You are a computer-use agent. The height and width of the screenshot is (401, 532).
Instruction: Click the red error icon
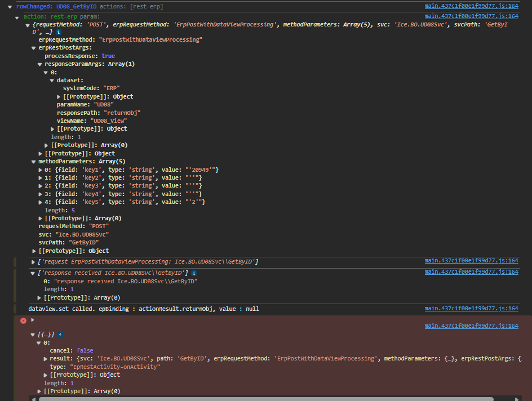23,320
